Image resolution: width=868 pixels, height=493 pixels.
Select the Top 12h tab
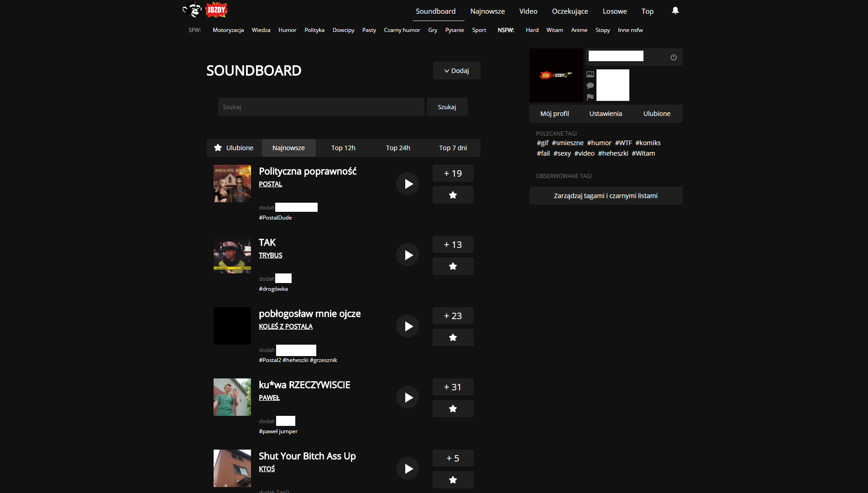343,148
